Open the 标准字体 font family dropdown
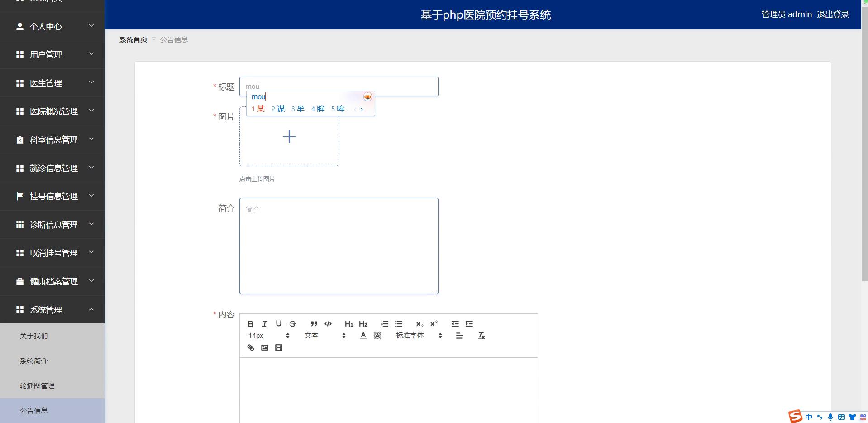This screenshot has height=423, width=868. pyautogui.click(x=419, y=336)
